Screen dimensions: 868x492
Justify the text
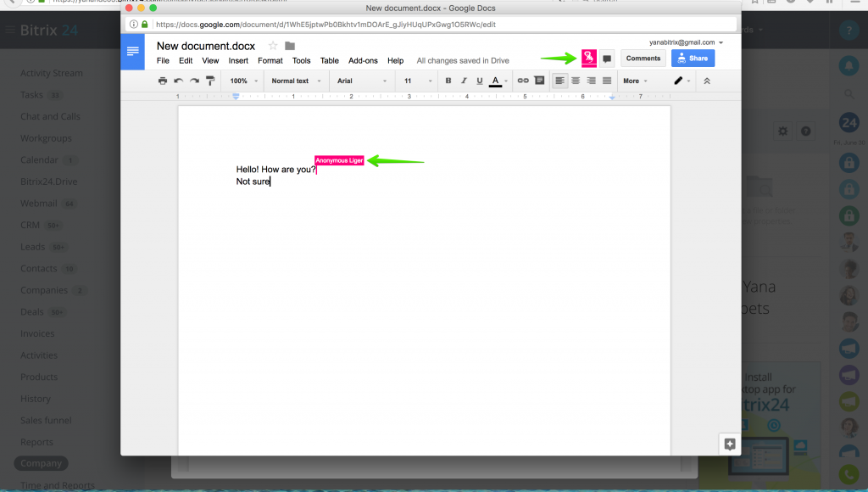607,81
